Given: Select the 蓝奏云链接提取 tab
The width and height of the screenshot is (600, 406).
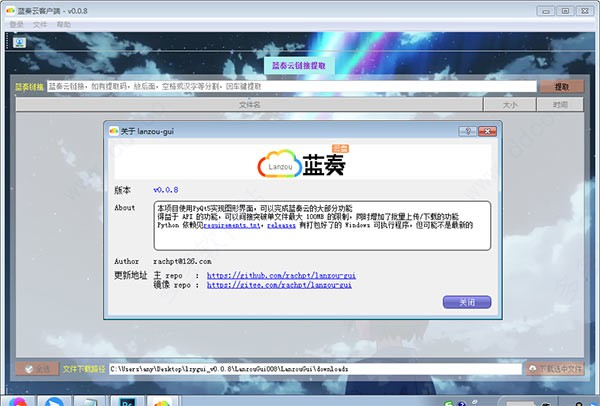Looking at the screenshot, I should click(x=299, y=66).
